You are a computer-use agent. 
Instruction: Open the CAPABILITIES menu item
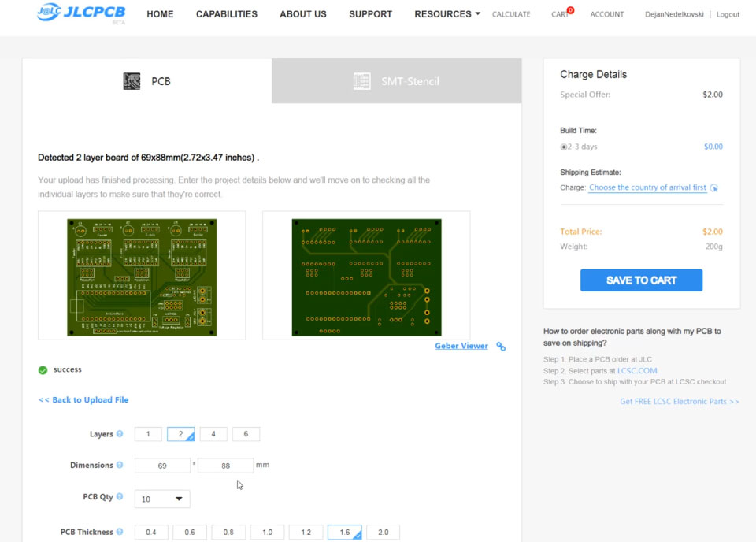coord(226,13)
